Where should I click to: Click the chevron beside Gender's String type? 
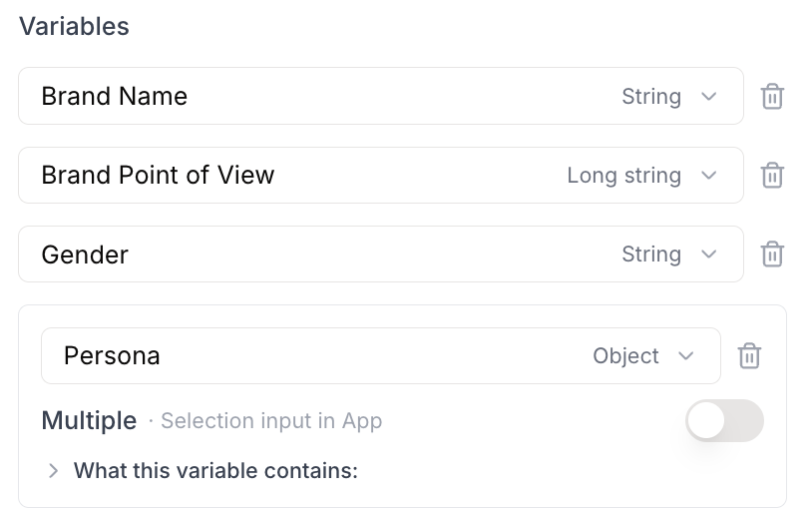(x=708, y=254)
